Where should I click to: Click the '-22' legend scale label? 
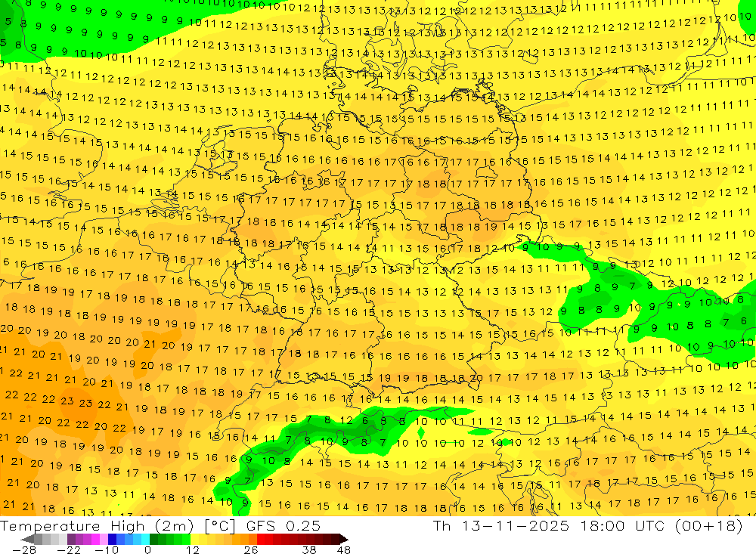[x=69, y=550]
